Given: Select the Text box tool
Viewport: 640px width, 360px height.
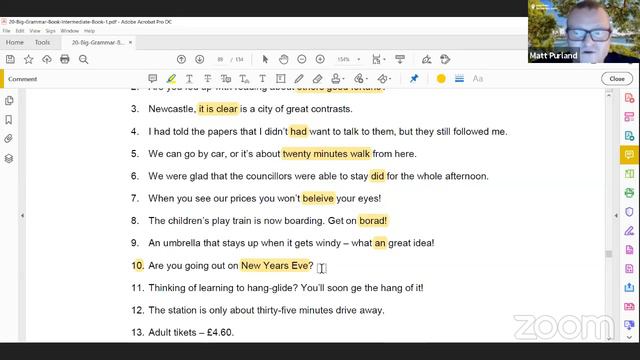Looking at the screenshot, I should (x=281, y=78).
